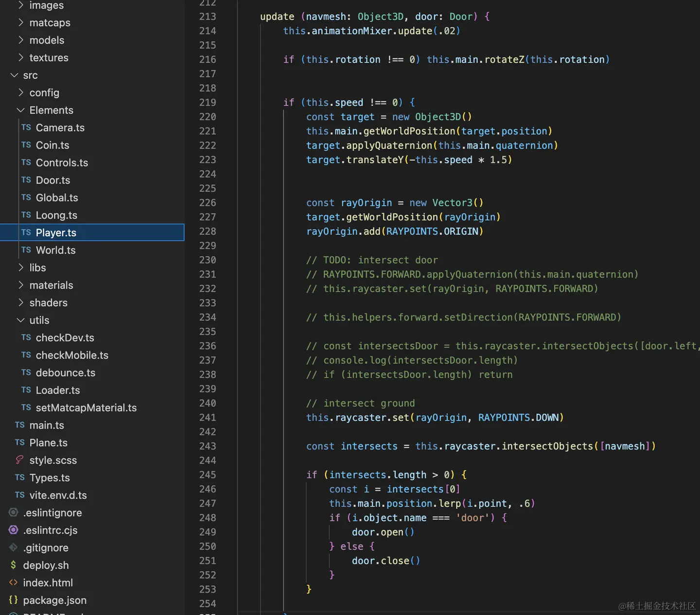
Task: Click 'door.close()' call
Action: coord(386,561)
